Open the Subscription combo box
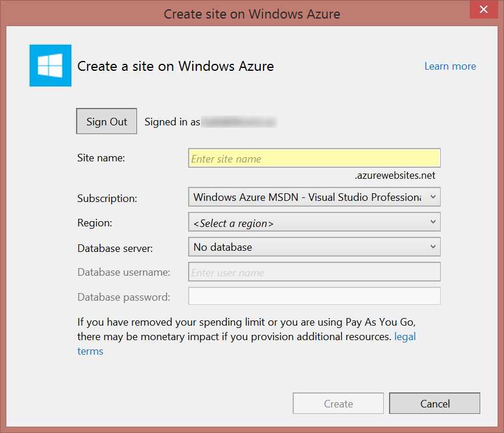The image size is (504, 433). coord(314,197)
